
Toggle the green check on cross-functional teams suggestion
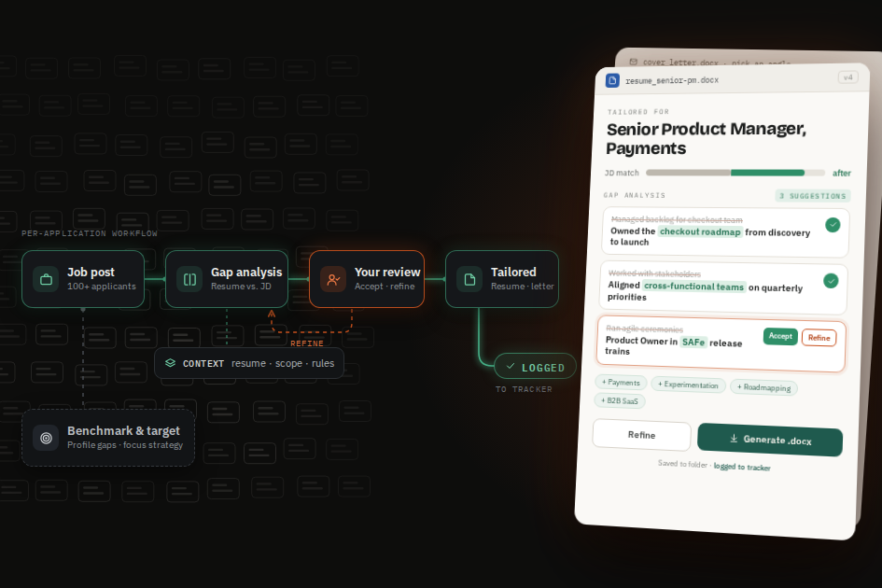pos(831,280)
